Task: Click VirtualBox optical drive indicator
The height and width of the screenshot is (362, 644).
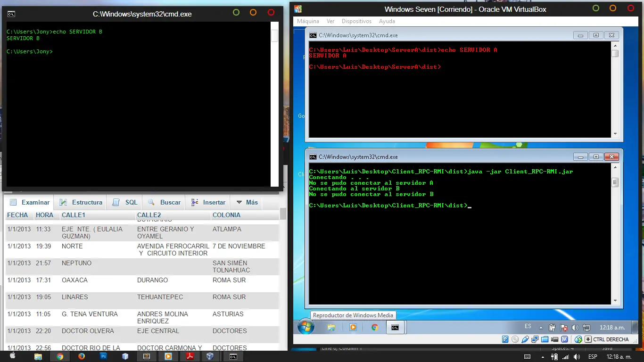Action: [515, 339]
